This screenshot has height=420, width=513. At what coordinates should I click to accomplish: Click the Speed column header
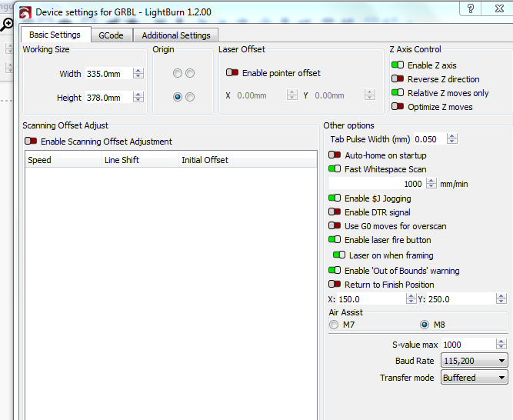[x=64, y=160]
